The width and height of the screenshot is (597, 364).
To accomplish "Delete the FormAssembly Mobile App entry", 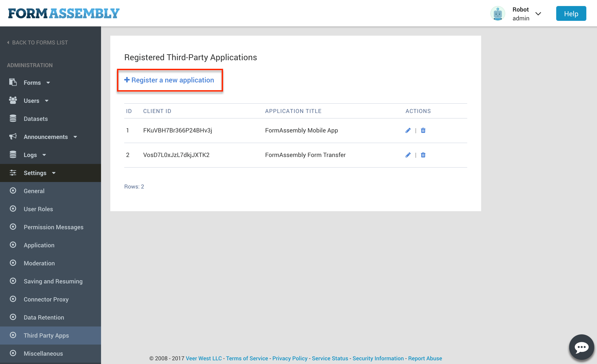I will (x=423, y=130).
